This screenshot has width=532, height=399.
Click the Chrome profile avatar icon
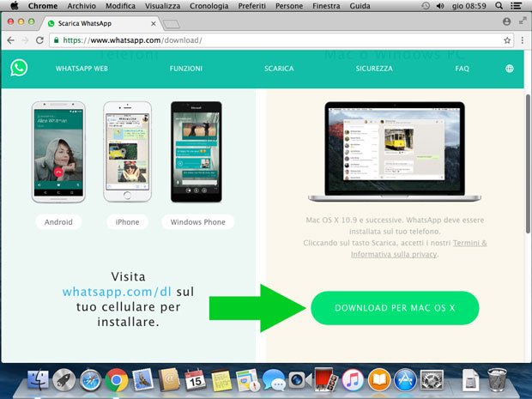(x=506, y=21)
